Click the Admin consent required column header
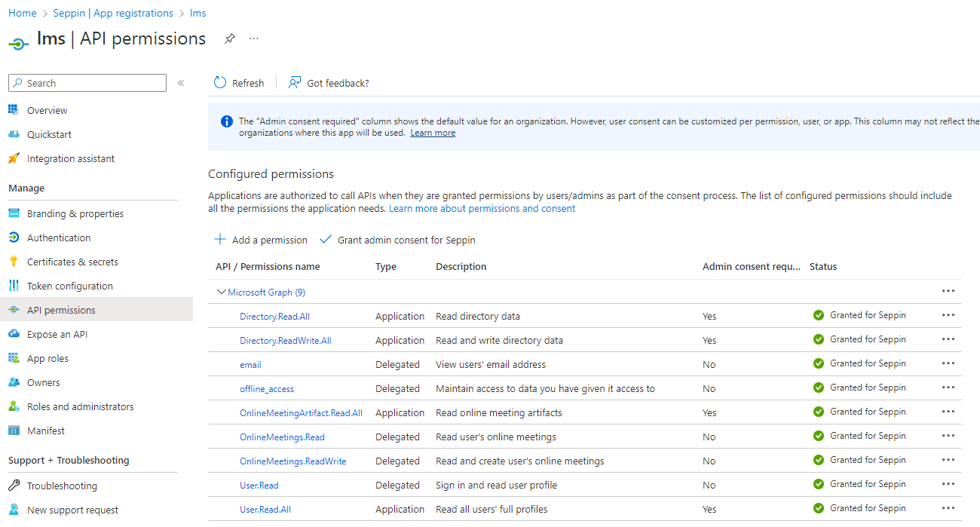980x527 pixels. [x=752, y=266]
